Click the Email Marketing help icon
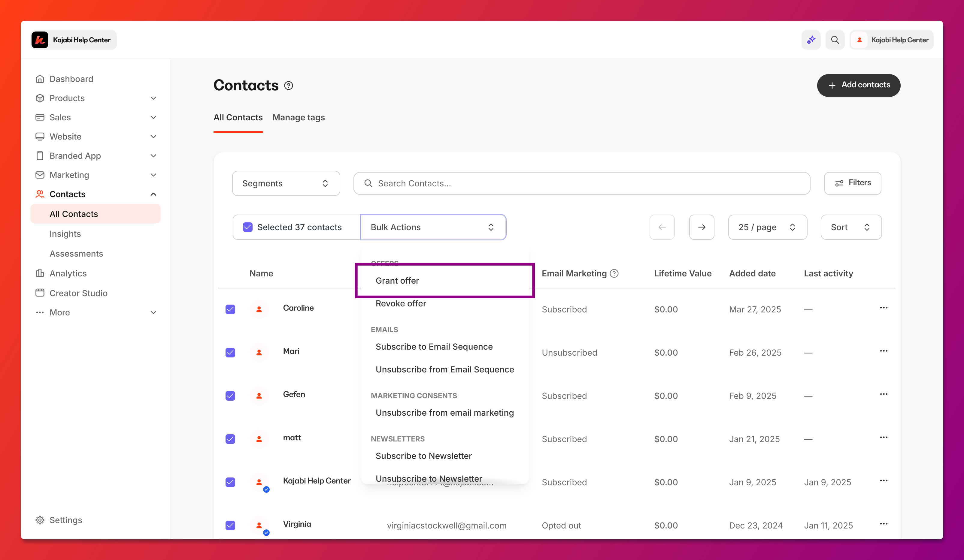 pos(614,273)
